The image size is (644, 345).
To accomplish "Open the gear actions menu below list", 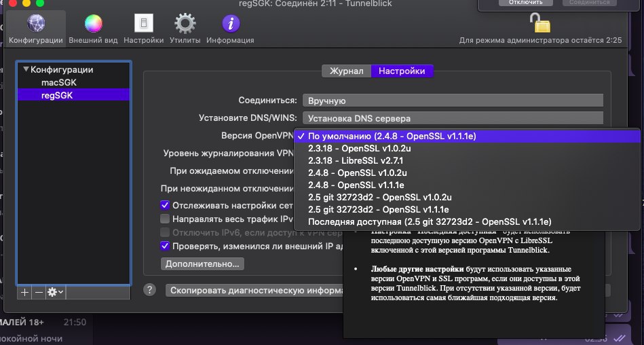I will [56, 292].
